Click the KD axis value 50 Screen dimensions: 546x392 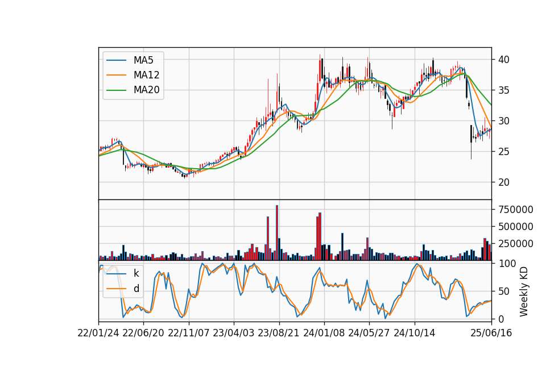(x=503, y=291)
